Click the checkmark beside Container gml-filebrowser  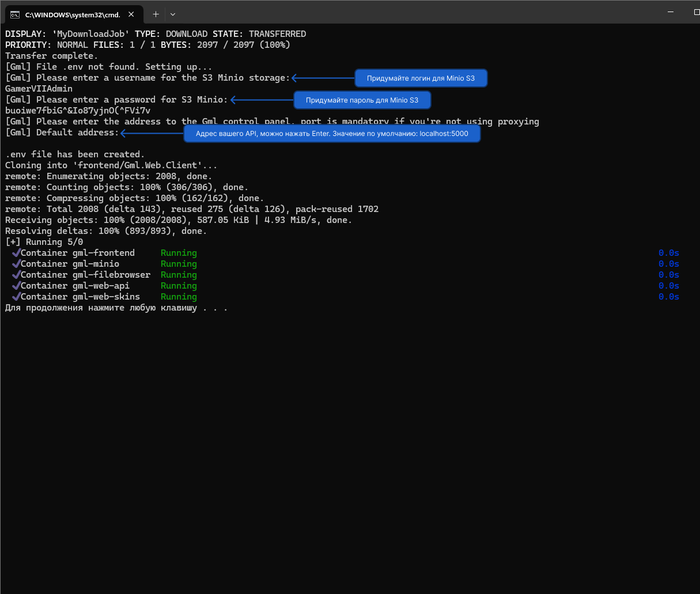[x=16, y=275]
